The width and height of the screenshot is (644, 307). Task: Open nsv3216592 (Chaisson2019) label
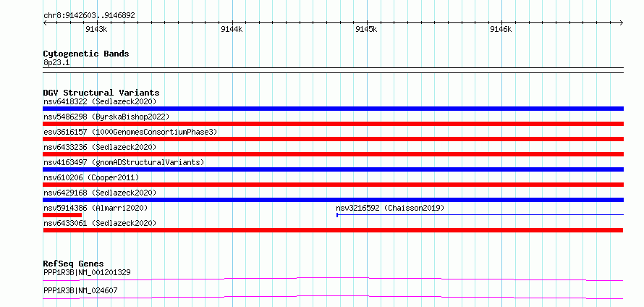click(x=390, y=208)
